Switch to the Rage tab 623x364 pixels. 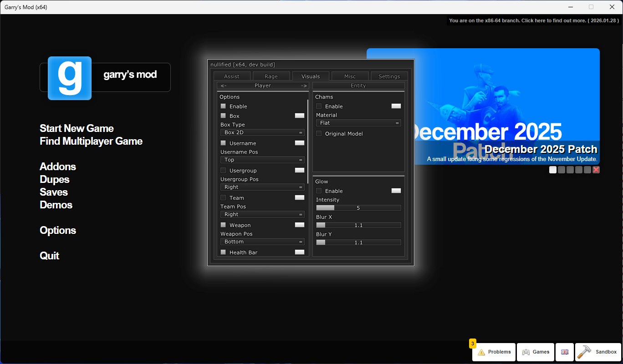pyautogui.click(x=271, y=76)
